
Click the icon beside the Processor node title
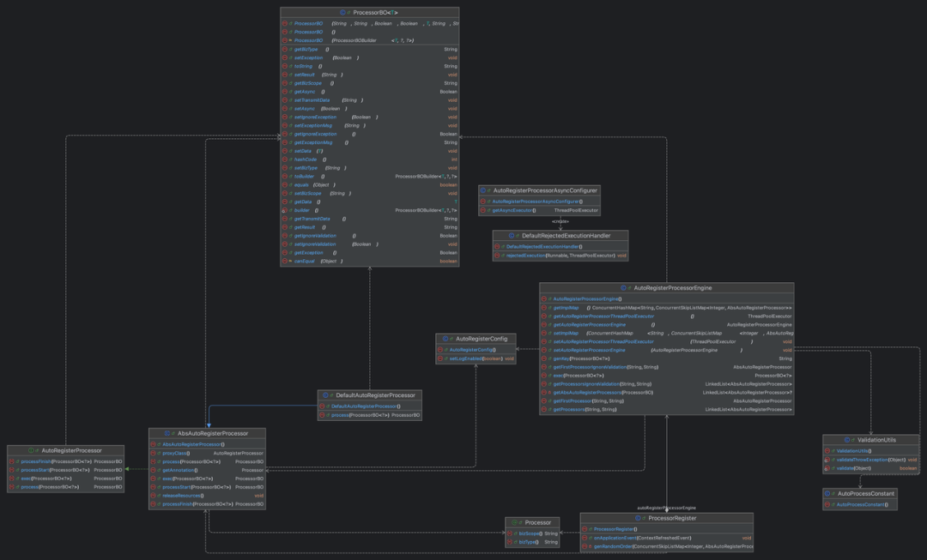click(x=514, y=523)
